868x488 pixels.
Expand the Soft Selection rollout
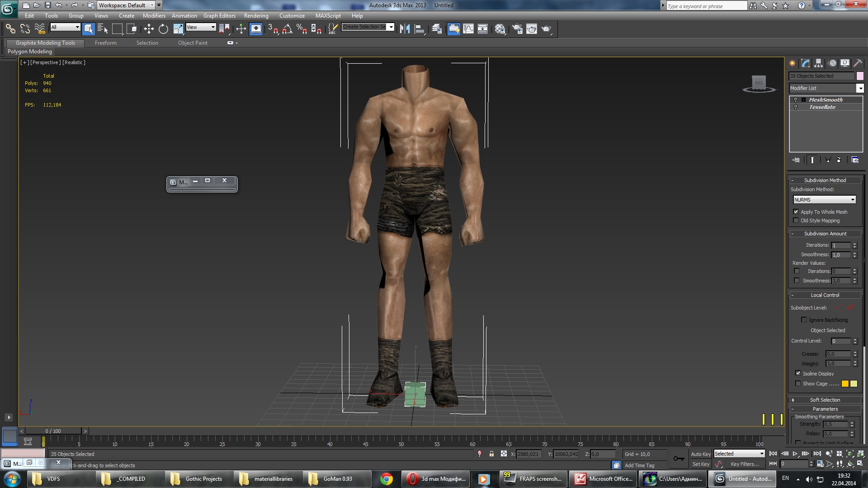coord(825,400)
